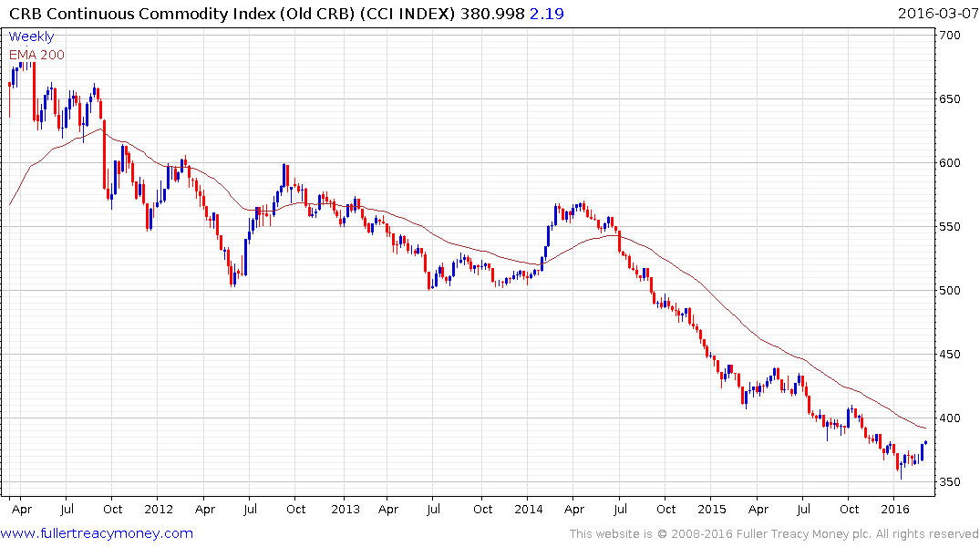Click the EMA 200 legend label
This screenshot has width=980, height=547.
point(36,55)
